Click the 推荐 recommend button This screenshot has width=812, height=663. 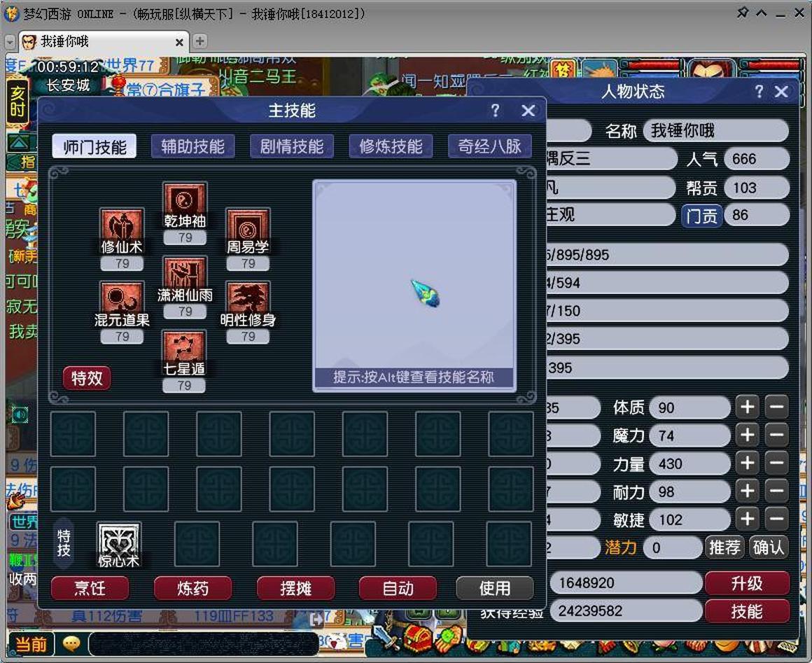pos(724,547)
